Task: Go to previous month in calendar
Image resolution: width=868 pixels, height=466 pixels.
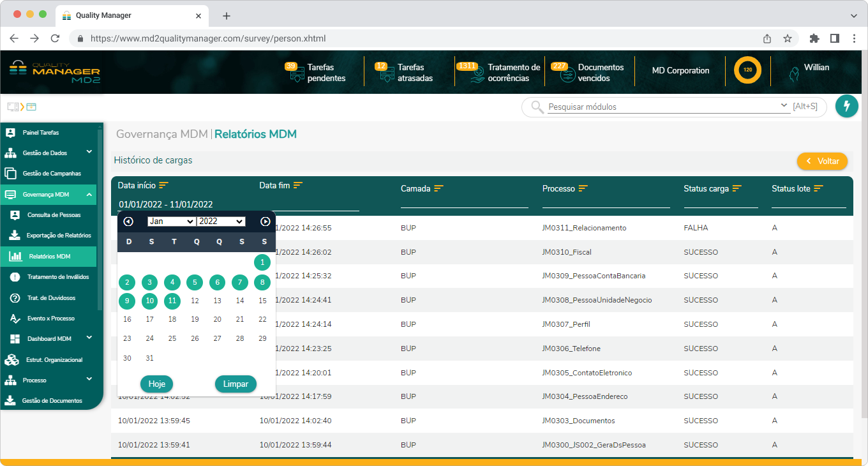Action: coord(128,222)
